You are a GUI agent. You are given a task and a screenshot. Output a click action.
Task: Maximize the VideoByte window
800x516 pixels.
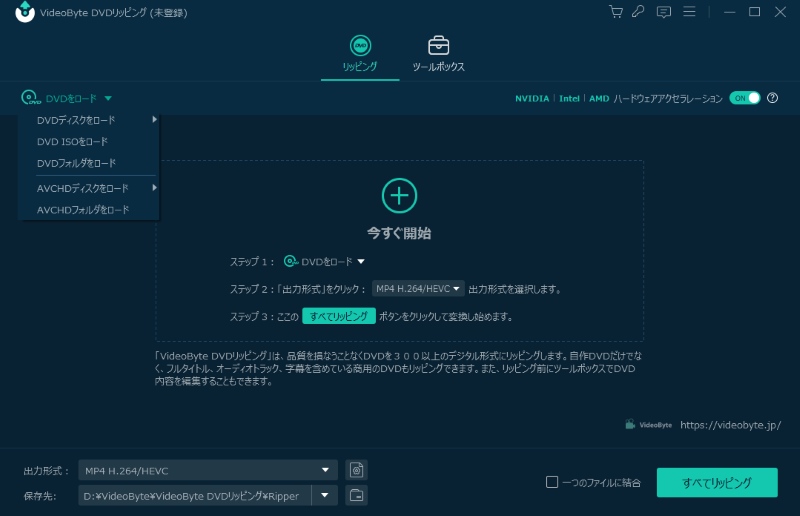(x=755, y=12)
